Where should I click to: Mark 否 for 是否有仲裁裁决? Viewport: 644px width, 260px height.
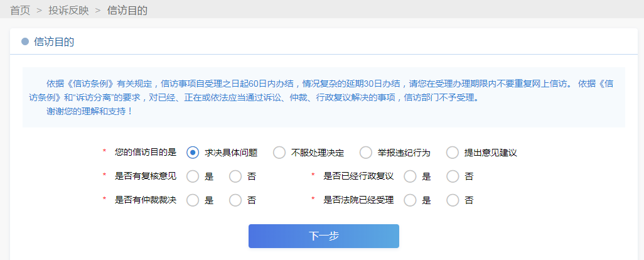[x=235, y=200]
